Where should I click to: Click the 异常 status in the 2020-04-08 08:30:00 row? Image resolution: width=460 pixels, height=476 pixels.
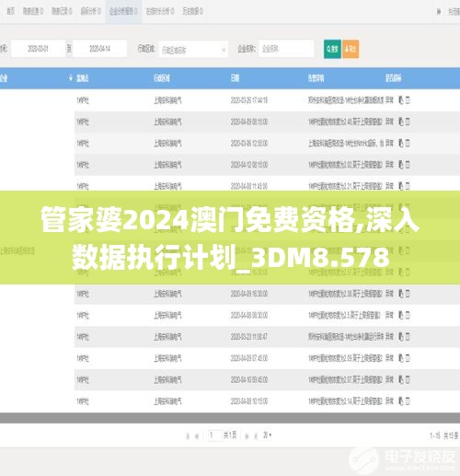[389, 315]
